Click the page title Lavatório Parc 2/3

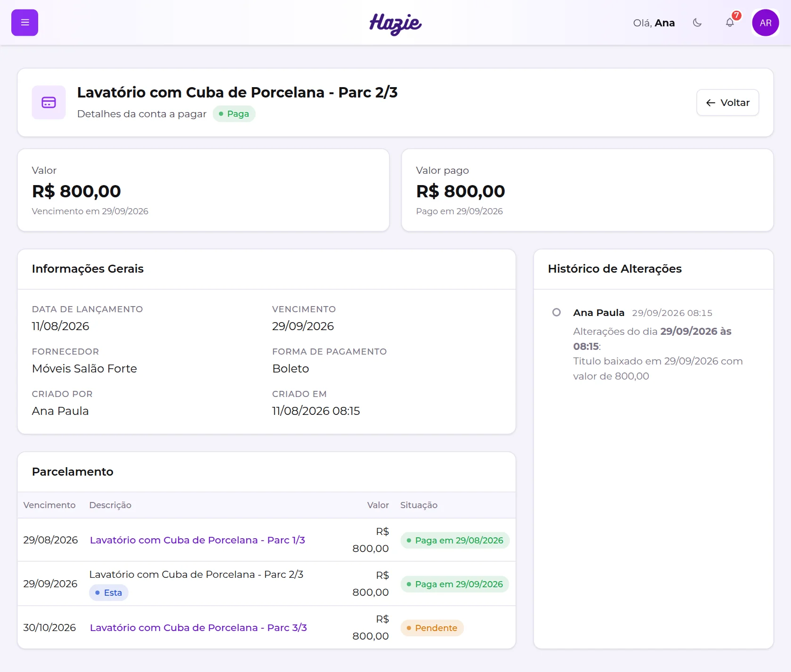pos(237,92)
